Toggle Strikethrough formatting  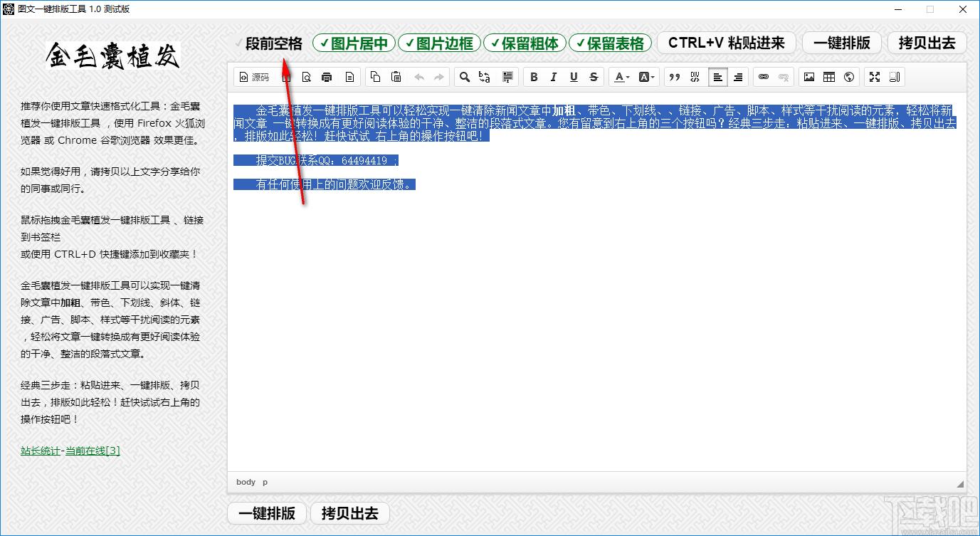tap(594, 77)
